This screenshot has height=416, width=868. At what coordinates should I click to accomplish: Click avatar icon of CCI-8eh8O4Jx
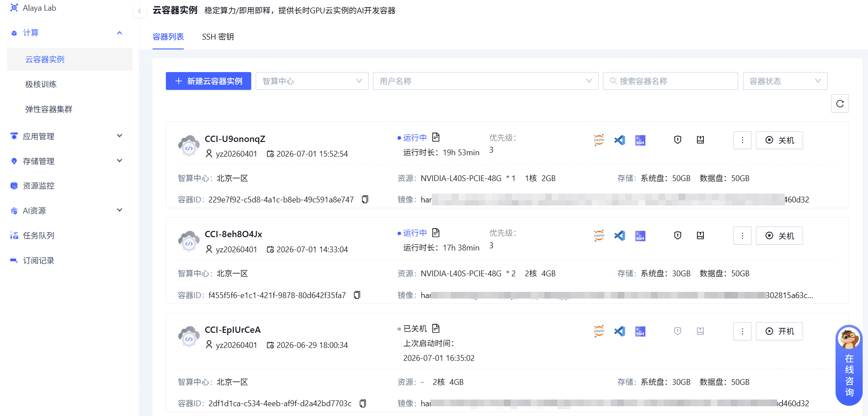[189, 241]
